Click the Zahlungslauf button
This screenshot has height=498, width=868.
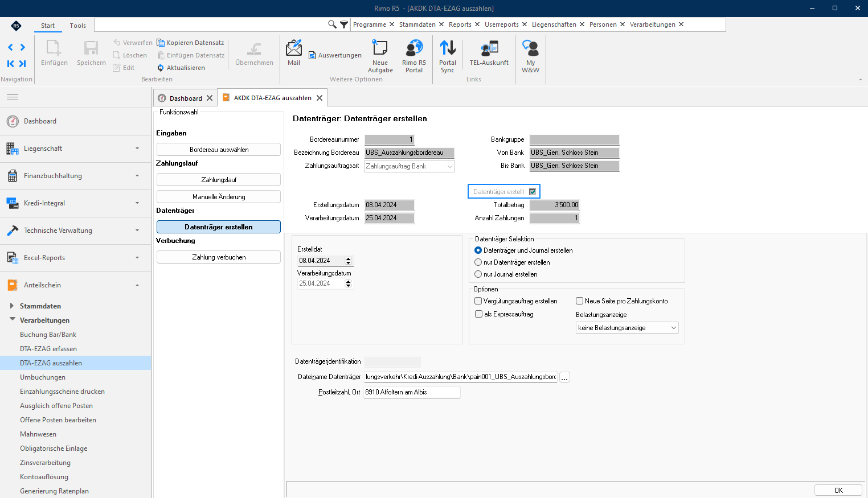(x=219, y=180)
